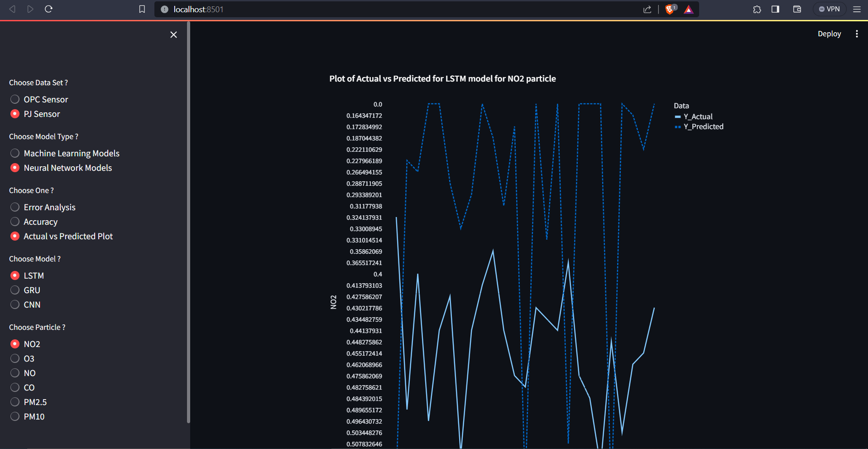This screenshot has width=868, height=449.
Task: Open Streamlit three-dot options menu
Action: click(x=857, y=34)
